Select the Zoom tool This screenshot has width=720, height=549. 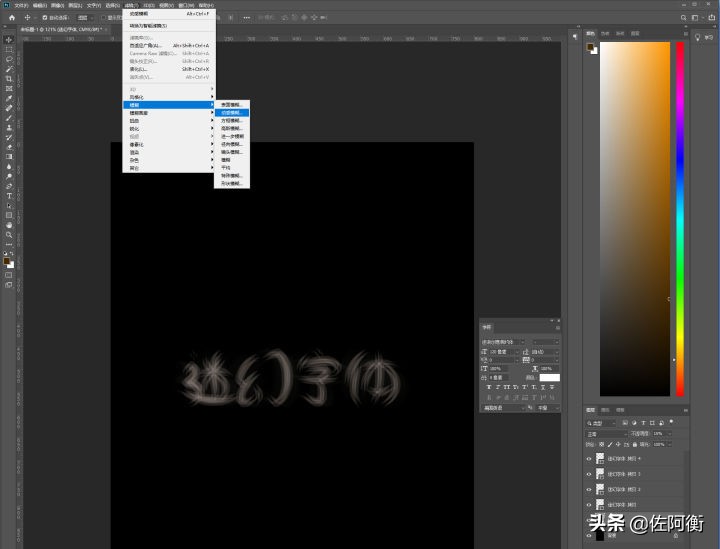(8, 234)
